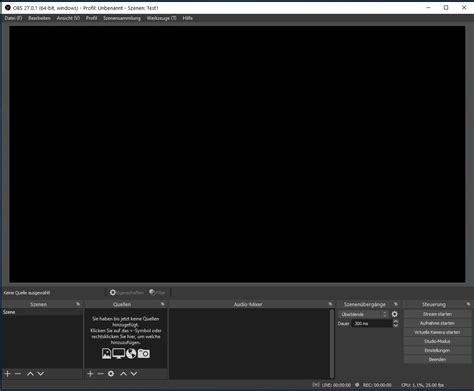
Task: Click the OBS logo in title bar
Action: (8, 7)
